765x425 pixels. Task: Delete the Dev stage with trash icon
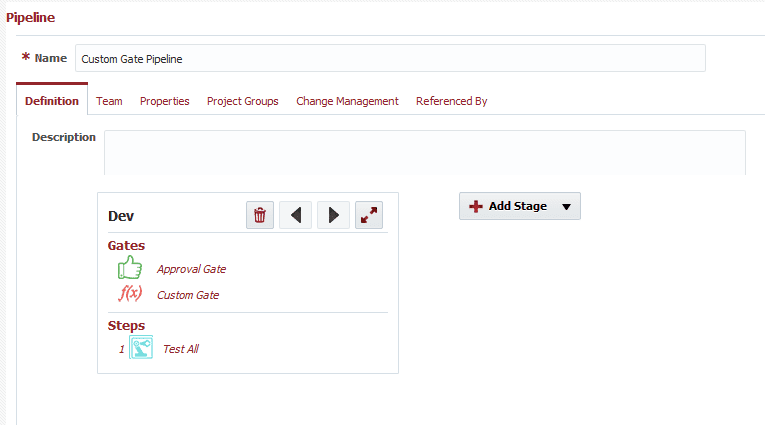260,215
